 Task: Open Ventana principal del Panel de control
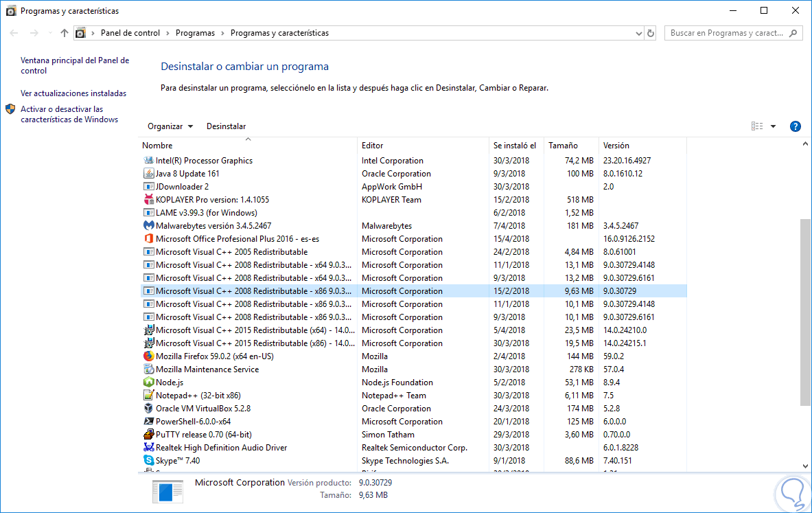pos(75,65)
